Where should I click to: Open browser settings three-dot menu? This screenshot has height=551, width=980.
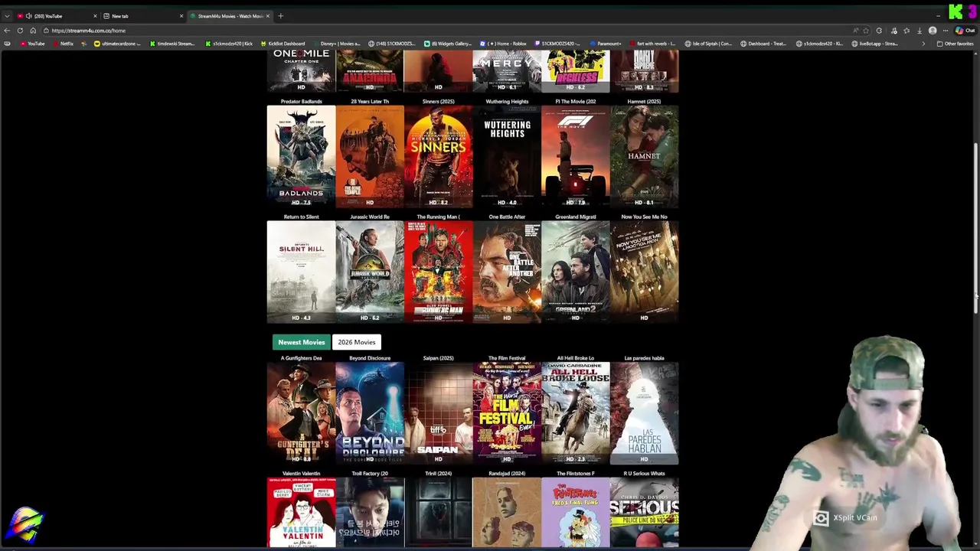946,31
